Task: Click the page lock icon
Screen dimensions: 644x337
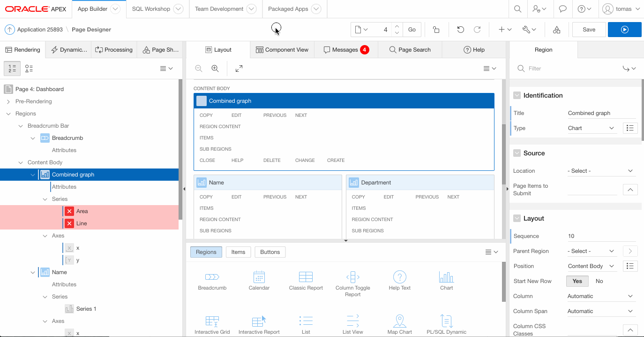Action: pos(436,30)
